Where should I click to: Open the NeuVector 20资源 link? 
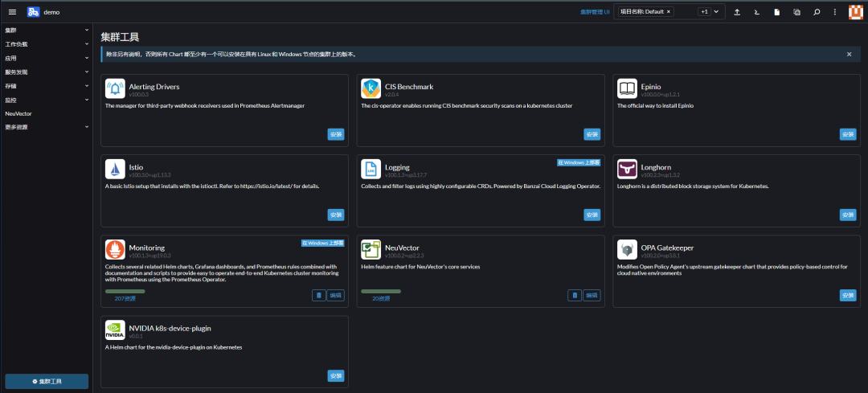pos(381,298)
